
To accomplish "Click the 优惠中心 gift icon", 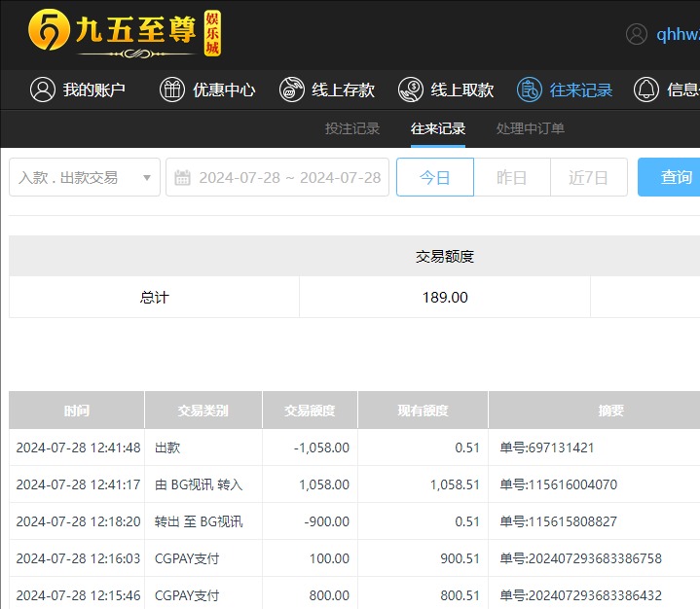I will (x=172, y=90).
